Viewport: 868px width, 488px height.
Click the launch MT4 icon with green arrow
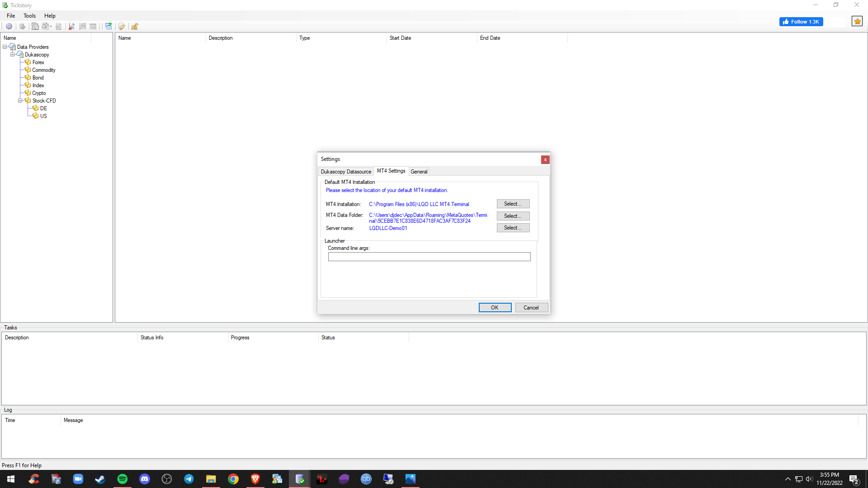coord(108,26)
